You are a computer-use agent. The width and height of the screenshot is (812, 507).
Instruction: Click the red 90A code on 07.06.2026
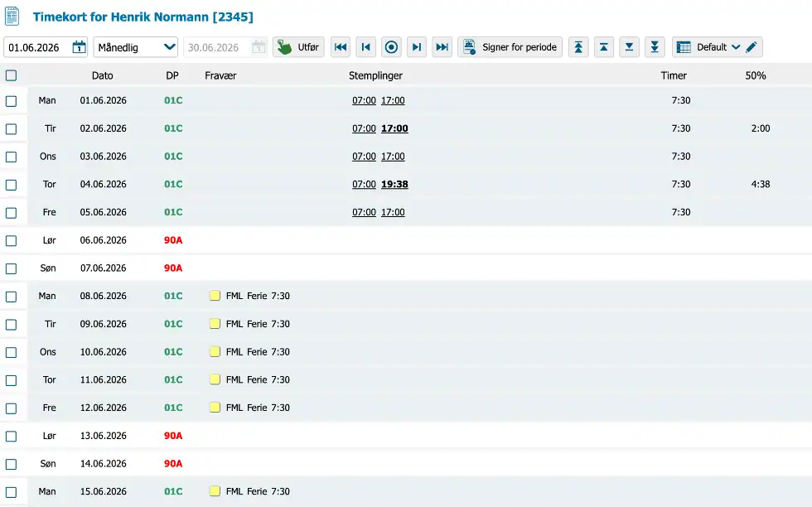[x=173, y=268]
